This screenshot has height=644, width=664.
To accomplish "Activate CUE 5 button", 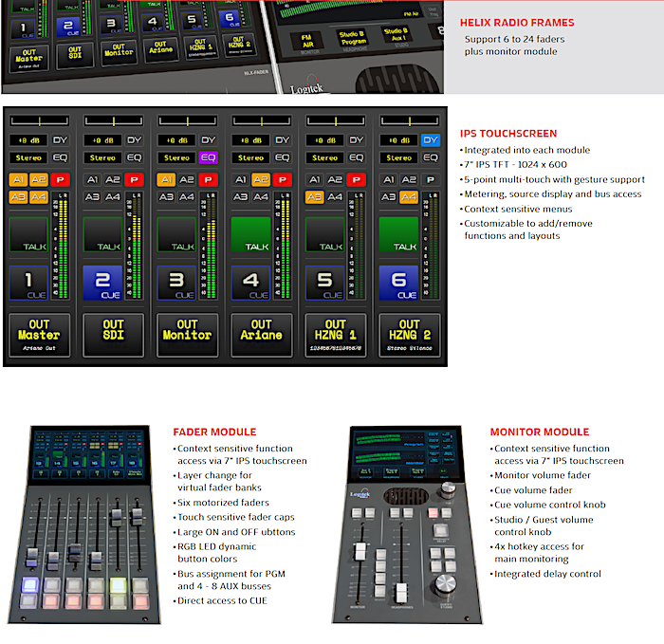I will click(x=324, y=283).
